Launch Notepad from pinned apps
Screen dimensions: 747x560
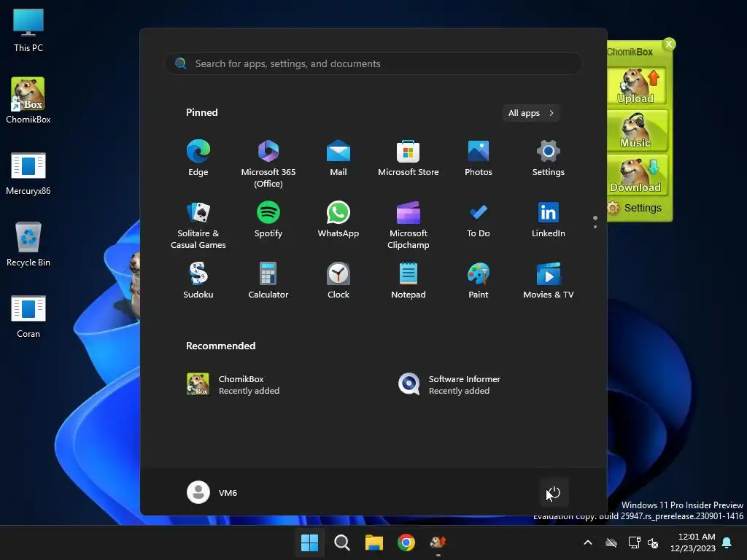[x=409, y=281]
